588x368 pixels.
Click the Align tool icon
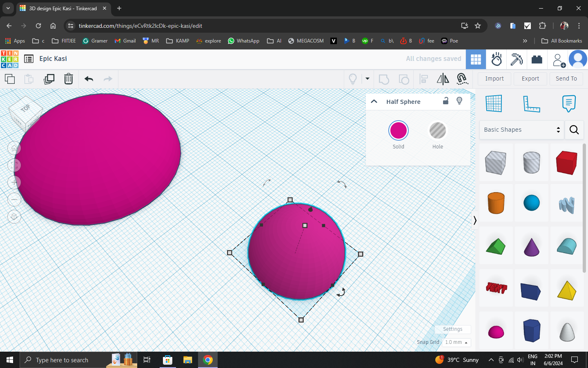pos(424,79)
